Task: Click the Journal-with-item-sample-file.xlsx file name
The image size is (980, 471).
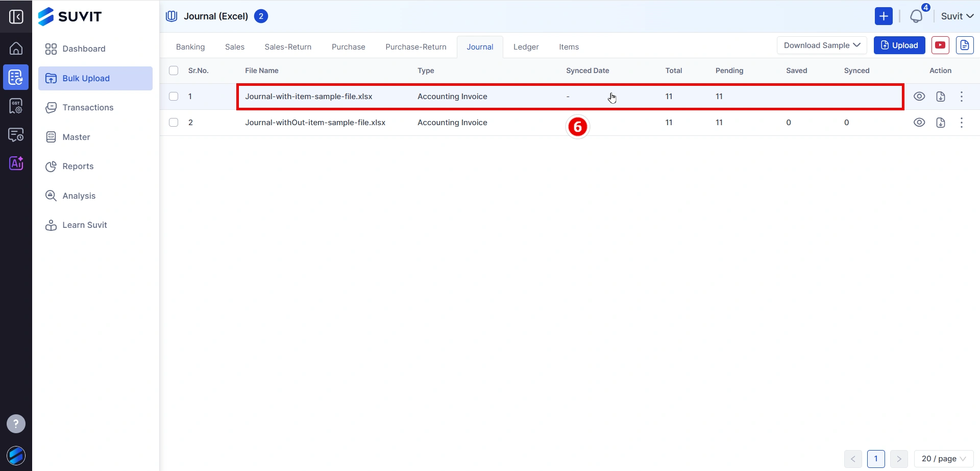Action: (309, 97)
